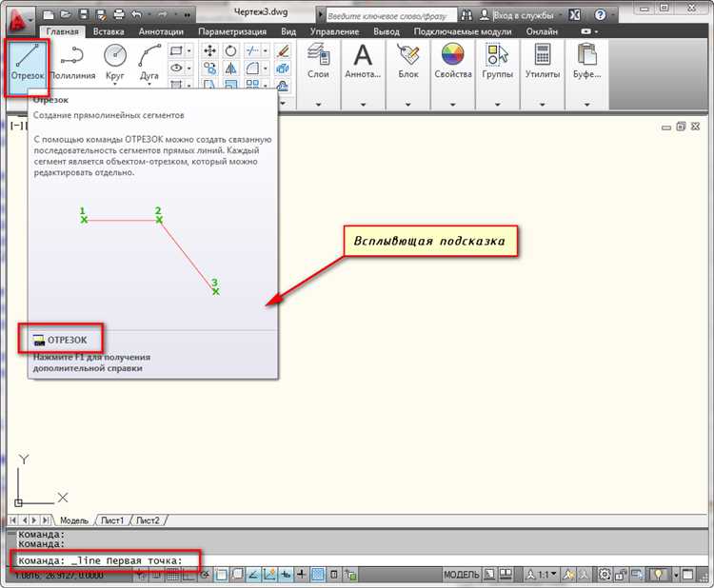This screenshot has height=588, width=714.
Task: Open the Свойства color wheel panel
Action: pyautogui.click(x=452, y=62)
